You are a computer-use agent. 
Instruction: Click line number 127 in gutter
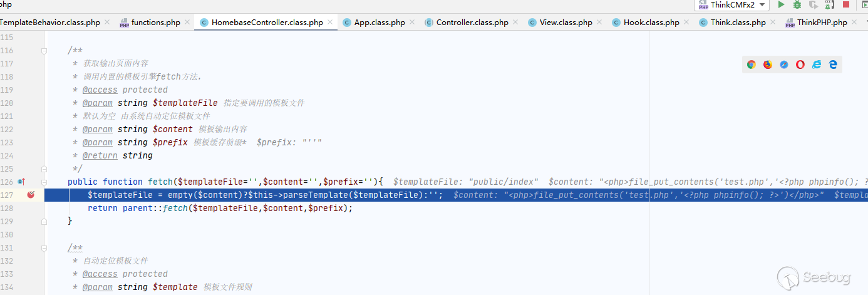pyautogui.click(x=8, y=195)
